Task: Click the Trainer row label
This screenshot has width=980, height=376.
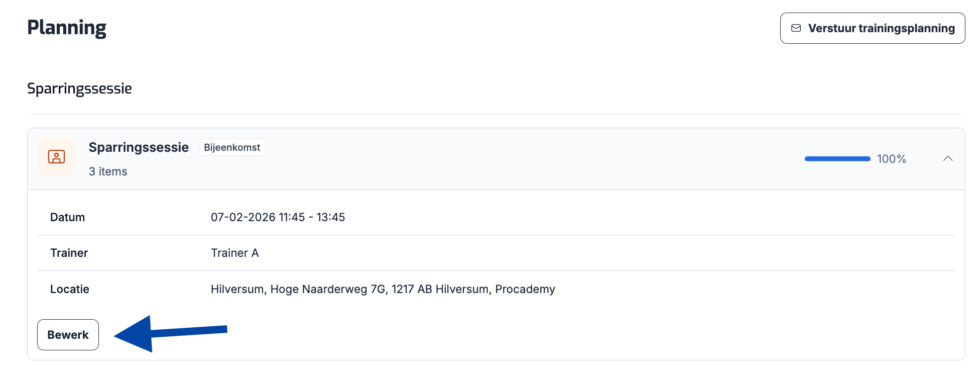Action: click(x=69, y=253)
